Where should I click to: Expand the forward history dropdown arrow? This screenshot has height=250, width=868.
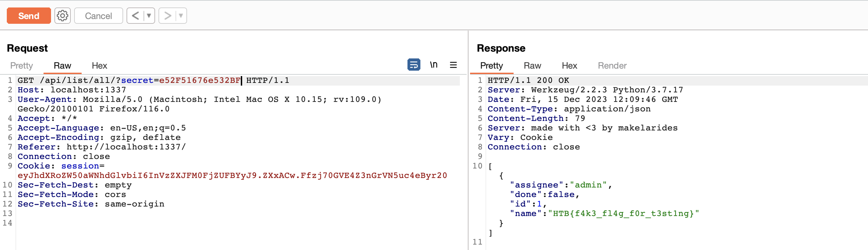coord(181,16)
